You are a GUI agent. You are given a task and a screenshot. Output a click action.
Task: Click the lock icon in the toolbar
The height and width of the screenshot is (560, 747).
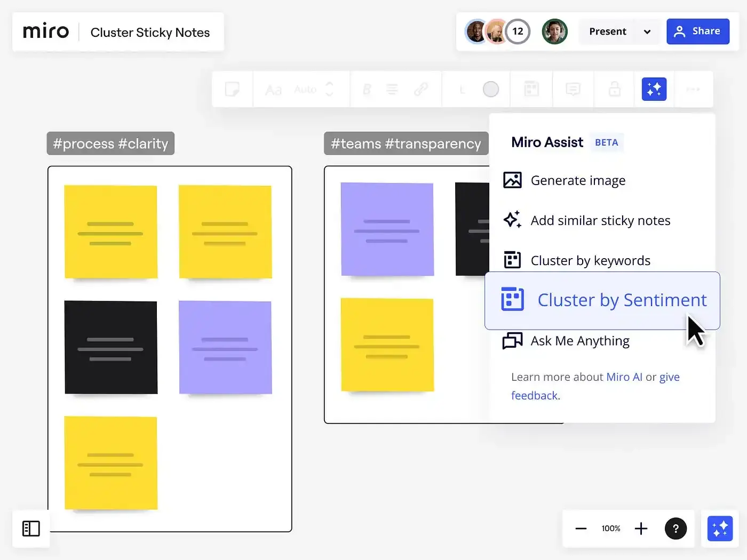pos(615,89)
